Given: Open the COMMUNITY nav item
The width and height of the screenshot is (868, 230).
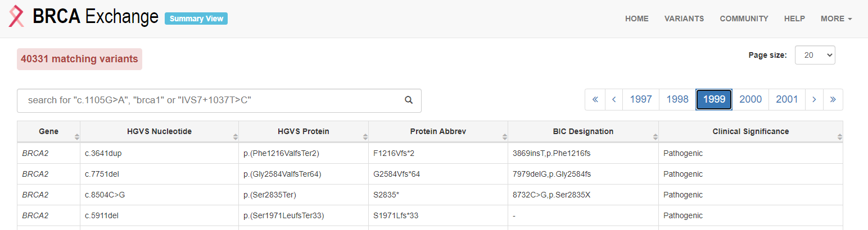Looking at the screenshot, I should 744,19.
